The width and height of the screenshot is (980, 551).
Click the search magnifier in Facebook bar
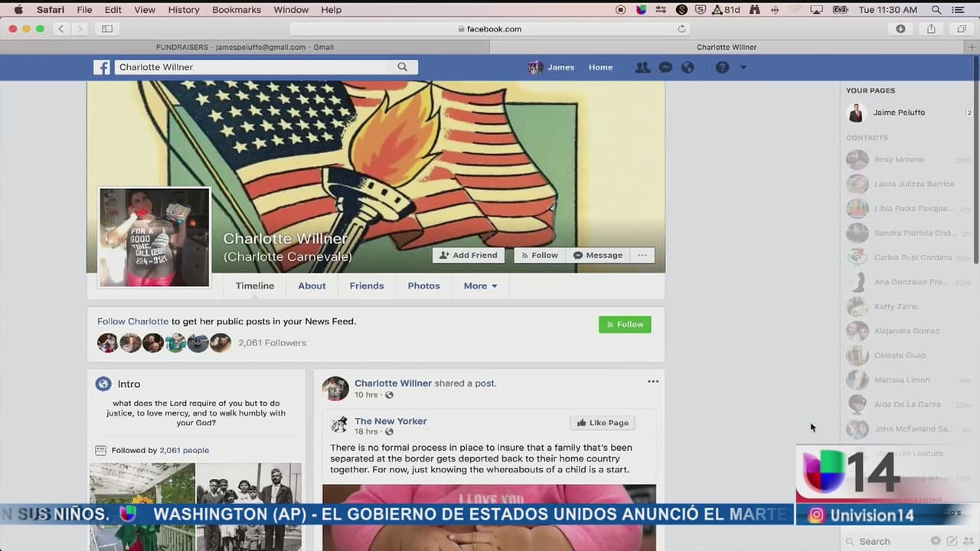click(402, 67)
